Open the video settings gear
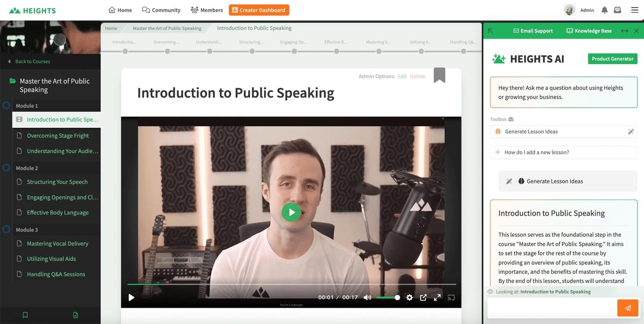This screenshot has height=324, width=644. [409, 297]
